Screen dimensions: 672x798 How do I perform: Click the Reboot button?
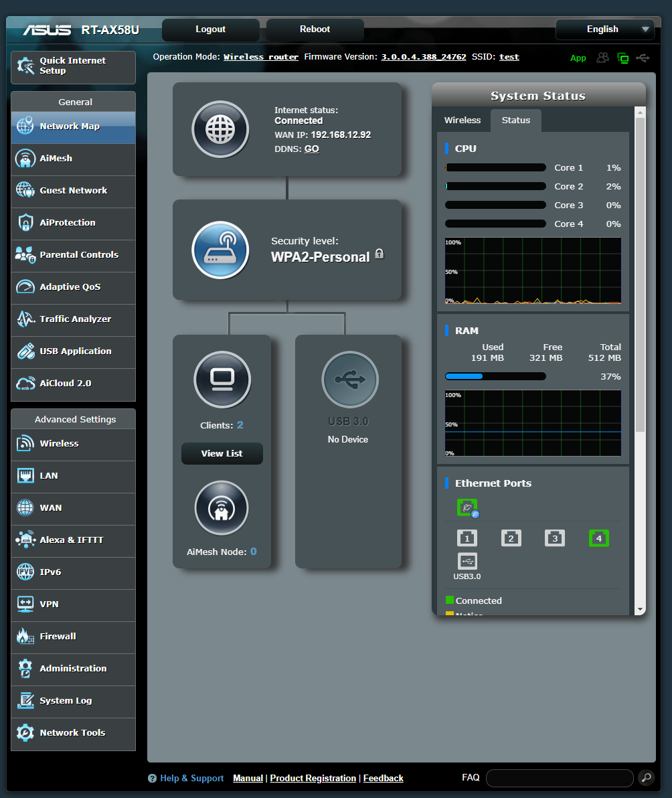315,29
